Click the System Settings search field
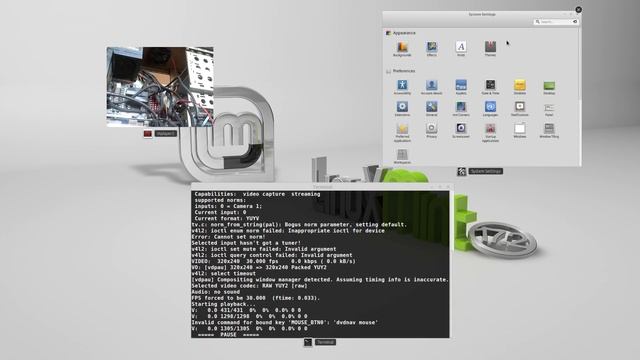The height and width of the screenshot is (360, 640). pyautogui.click(x=555, y=22)
